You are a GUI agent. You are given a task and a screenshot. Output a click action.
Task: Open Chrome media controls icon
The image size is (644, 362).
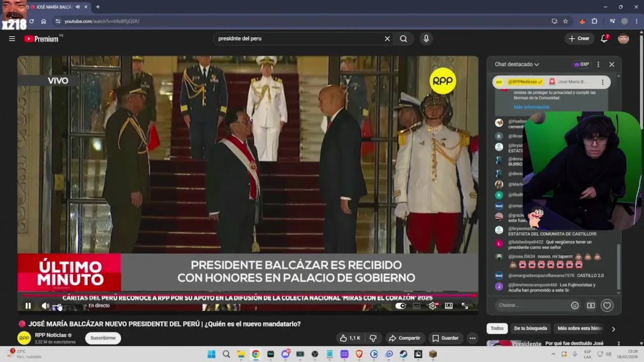coord(612,21)
